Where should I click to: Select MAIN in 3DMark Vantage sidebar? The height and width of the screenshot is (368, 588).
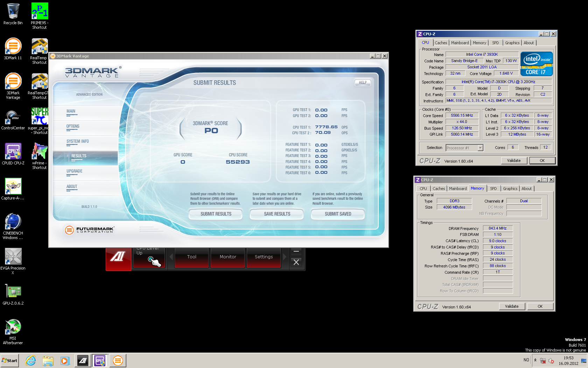pyautogui.click(x=86, y=113)
